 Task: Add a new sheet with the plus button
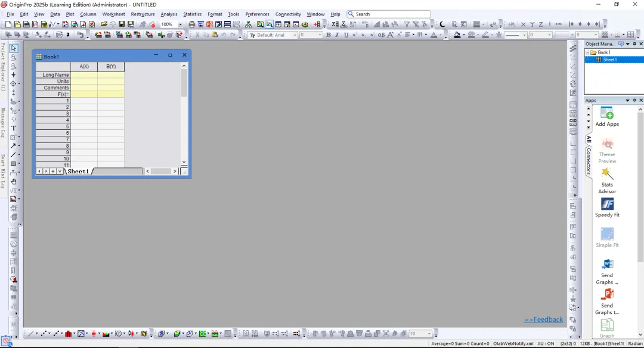click(x=53, y=171)
